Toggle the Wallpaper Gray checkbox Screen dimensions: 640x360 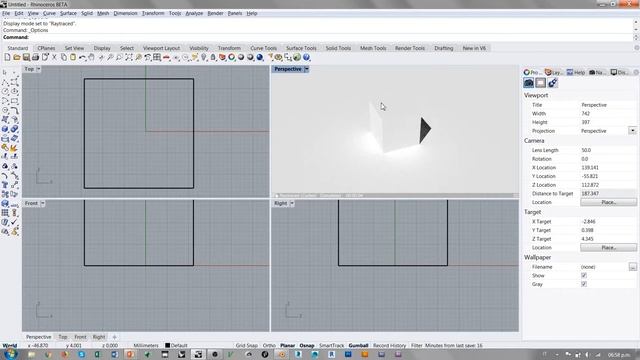click(x=584, y=284)
